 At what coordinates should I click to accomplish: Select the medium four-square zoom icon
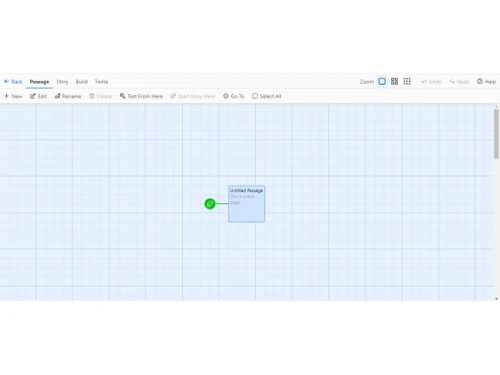click(394, 81)
